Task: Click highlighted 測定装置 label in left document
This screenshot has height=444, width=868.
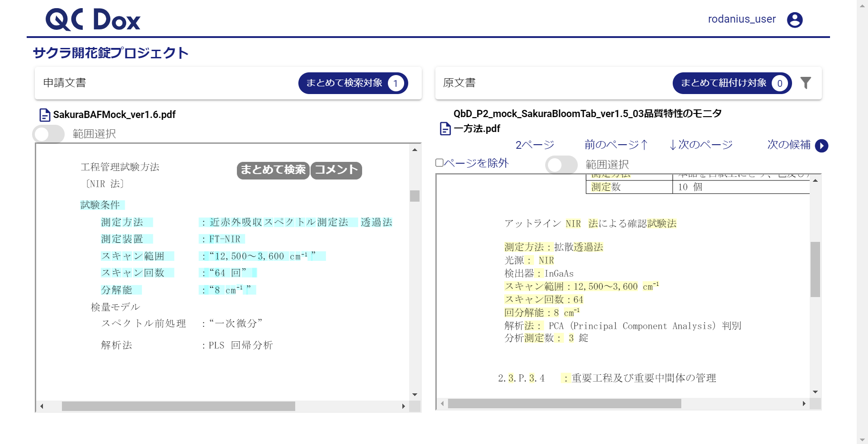Action: click(122, 239)
